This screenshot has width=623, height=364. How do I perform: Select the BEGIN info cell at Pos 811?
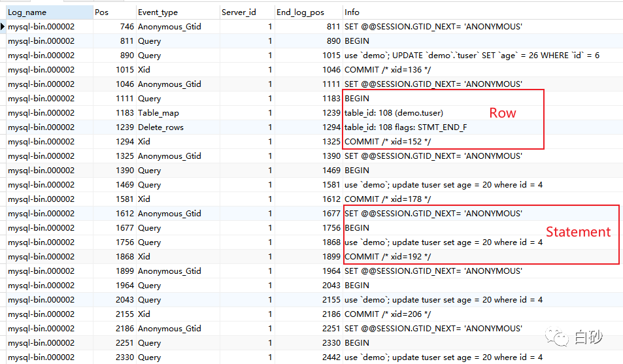tap(482, 41)
